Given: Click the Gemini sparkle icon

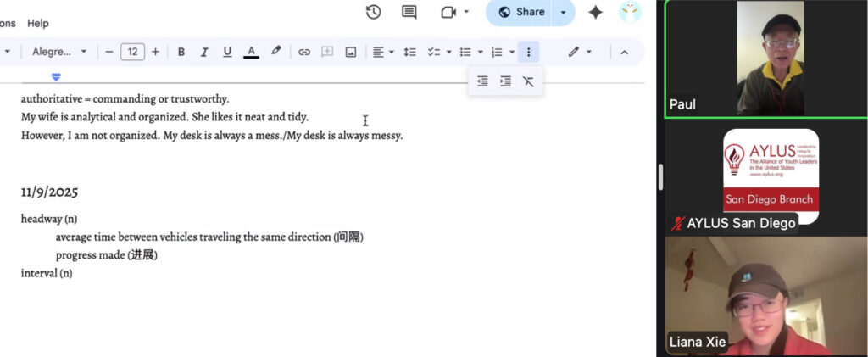Looking at the screenshot, I should [596, 12].
